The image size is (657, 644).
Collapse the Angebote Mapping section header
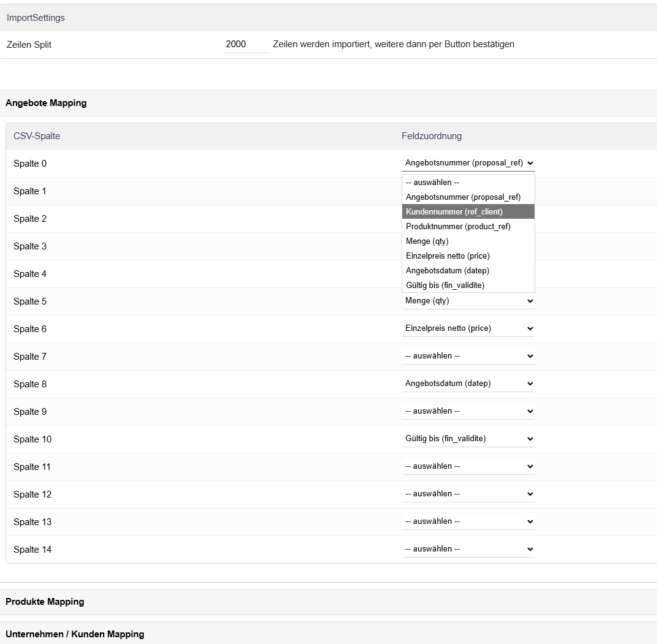coord(46,103)
